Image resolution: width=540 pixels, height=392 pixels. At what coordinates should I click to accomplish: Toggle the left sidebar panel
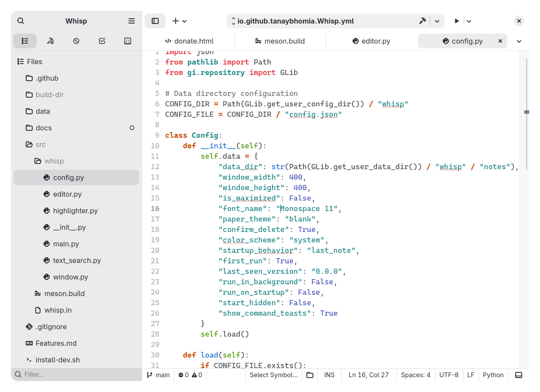point(155,21)
